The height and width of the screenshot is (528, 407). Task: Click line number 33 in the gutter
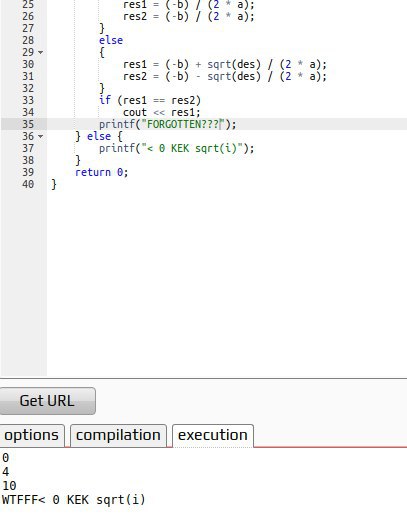[x=28, y=100]
